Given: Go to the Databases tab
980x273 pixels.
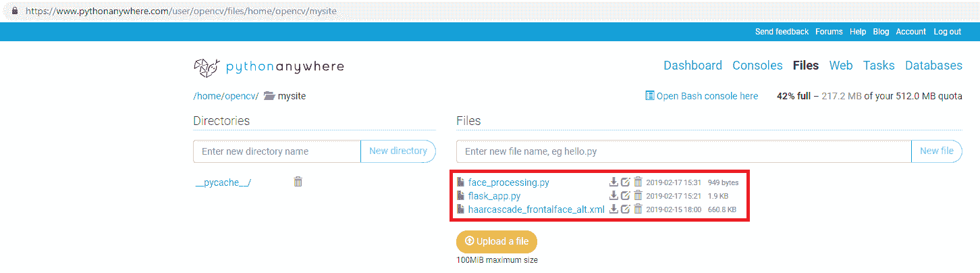Looking at the screenshot, I should (933, 66).
